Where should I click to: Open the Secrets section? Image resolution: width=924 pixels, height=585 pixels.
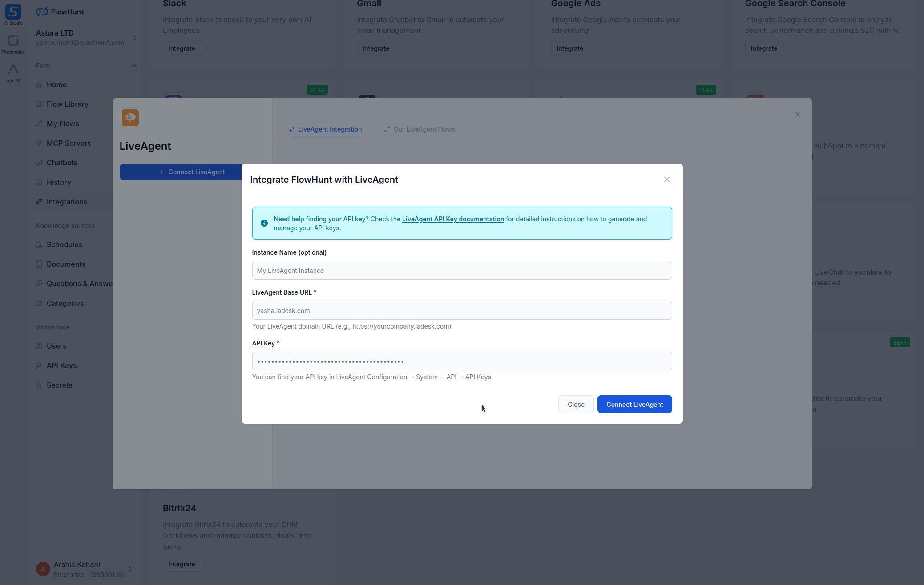click(59, 385)
